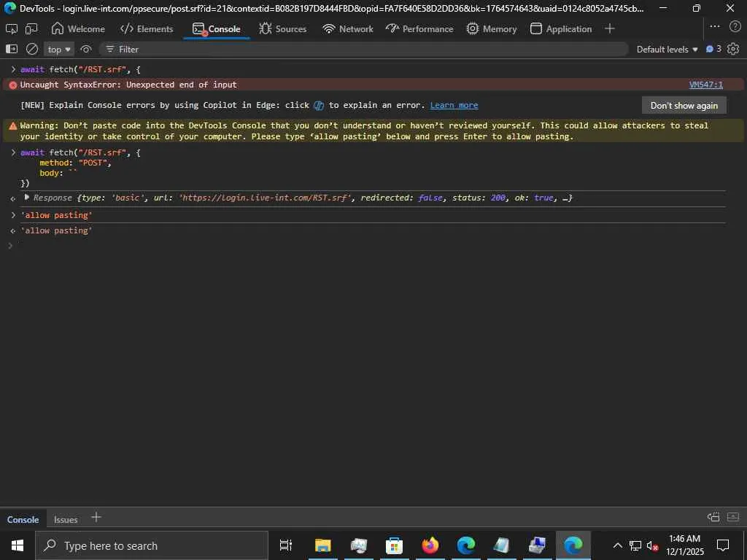
Task: Click the Copilot explain error icon
Action: tap(319, 106)
